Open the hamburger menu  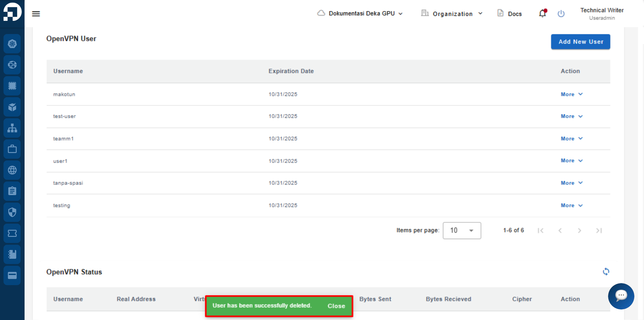(x=36, y=14)
